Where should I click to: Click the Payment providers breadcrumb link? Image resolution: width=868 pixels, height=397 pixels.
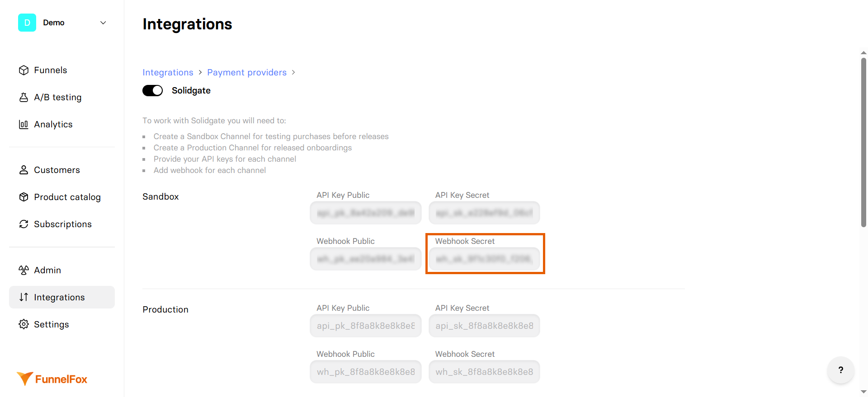247,72
